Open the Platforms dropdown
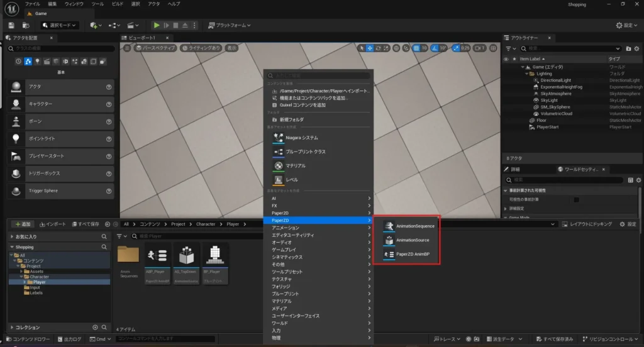 229,26
